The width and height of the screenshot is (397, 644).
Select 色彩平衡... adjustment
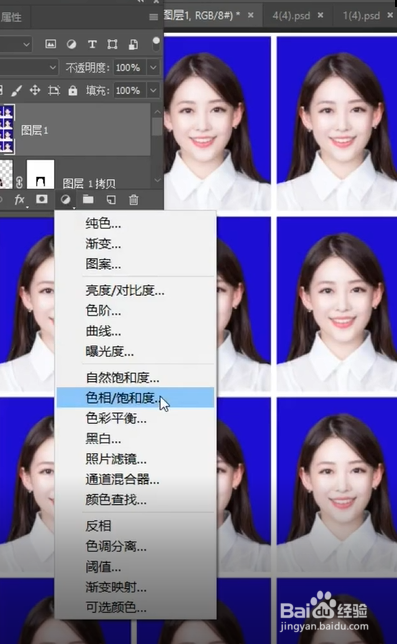point(135,419)
